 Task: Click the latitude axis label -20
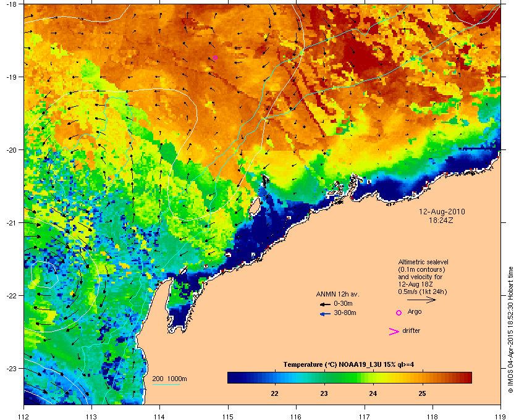pyautogui.click(x=11, y=150)
